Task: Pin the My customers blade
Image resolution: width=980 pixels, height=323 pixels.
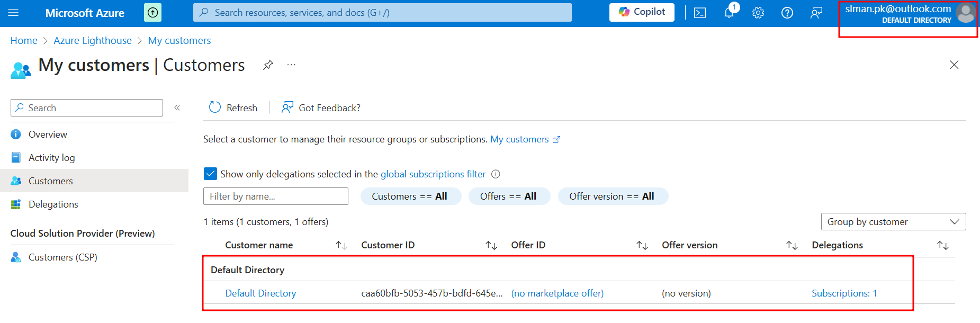Action: pyautogui.click(x=268, y=65)
